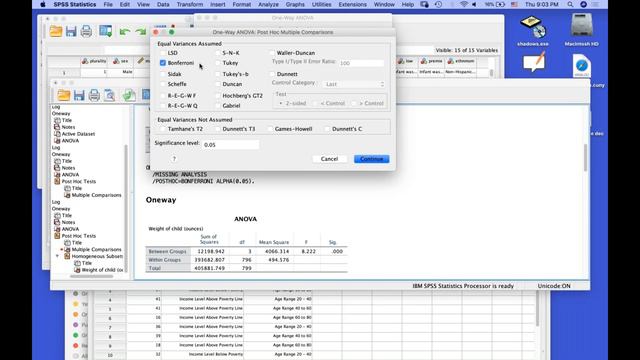This screenshot has height=360, width=640.
Task: Check Games-Howell option
Action: [270, 129]
